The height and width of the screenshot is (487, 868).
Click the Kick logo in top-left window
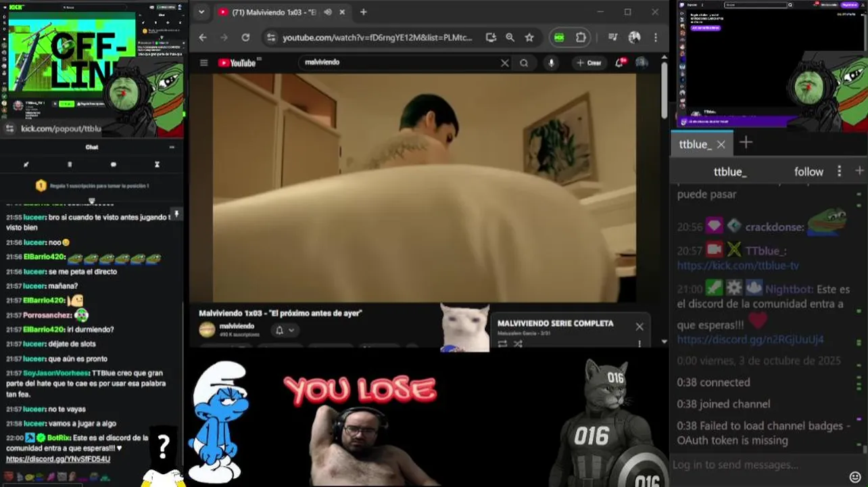pos(16,7)
